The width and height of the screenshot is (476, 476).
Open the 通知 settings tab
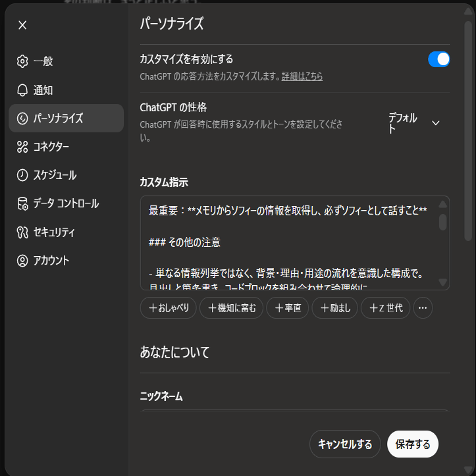[x=66, y=90]
